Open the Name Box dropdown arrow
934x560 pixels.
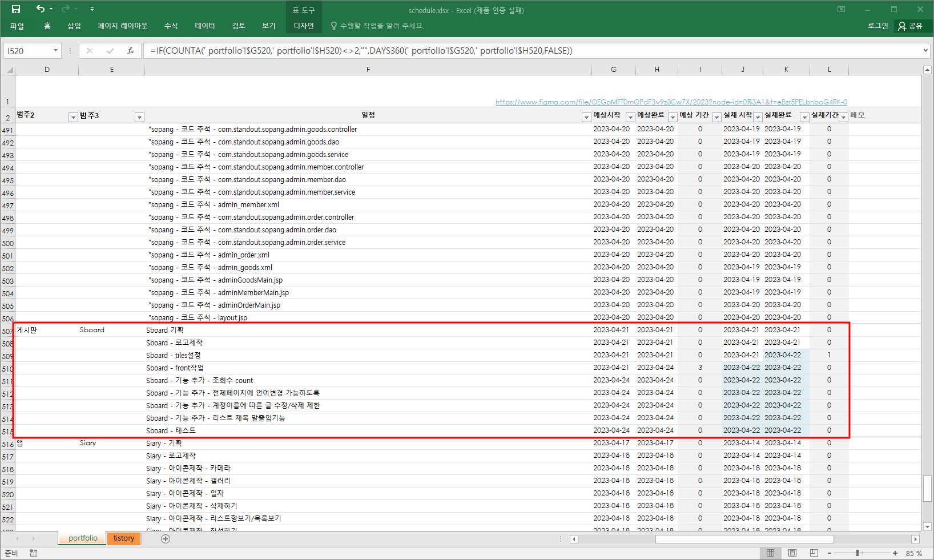(x=55, y=51)
